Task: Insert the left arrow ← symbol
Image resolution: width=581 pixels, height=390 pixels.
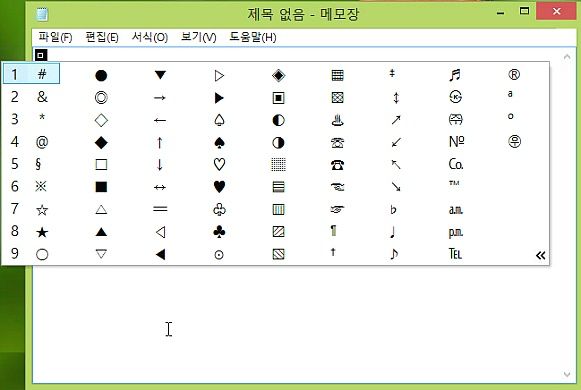Action: [x=160, y=120]
